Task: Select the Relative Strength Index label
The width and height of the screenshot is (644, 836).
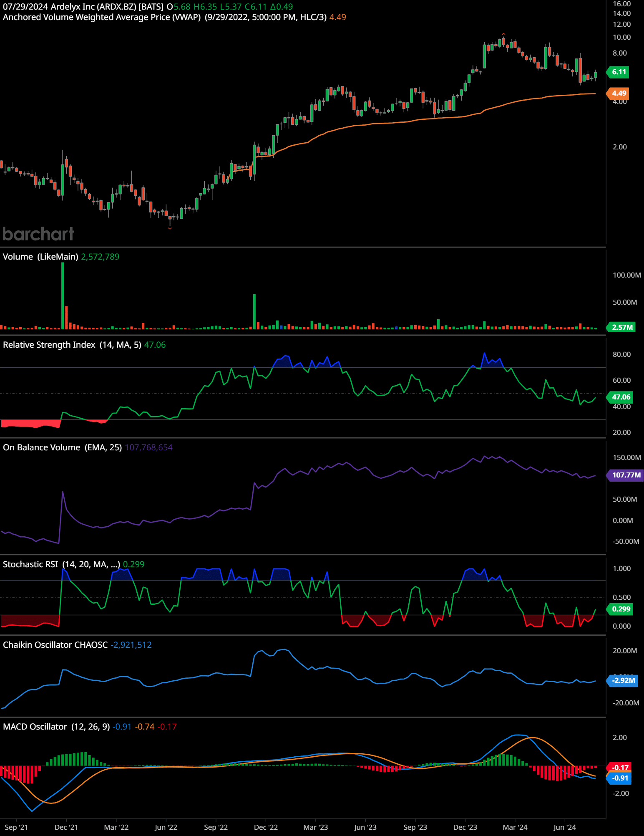Action: pyautogui.click(x=49, y=345)
